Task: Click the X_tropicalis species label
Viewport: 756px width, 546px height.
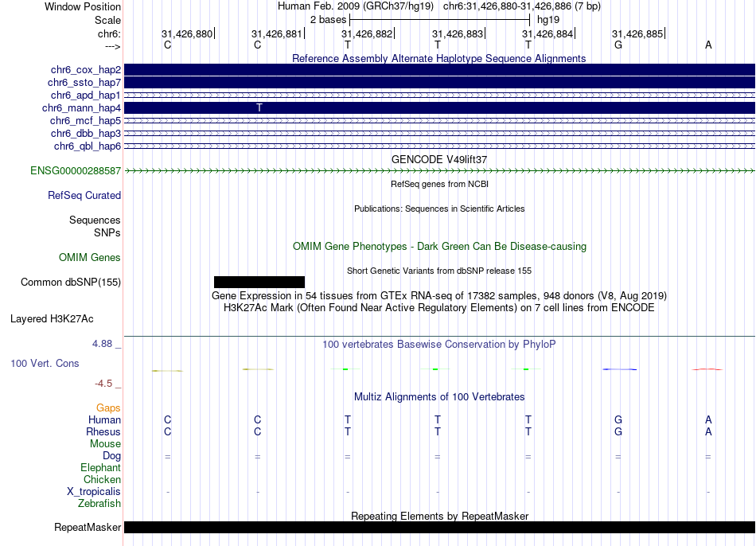Action: [x=94, y=492]
